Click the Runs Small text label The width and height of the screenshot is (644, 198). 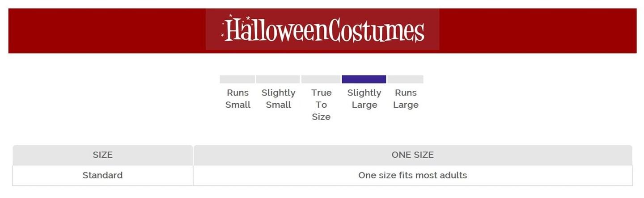(x=238, y=99)
